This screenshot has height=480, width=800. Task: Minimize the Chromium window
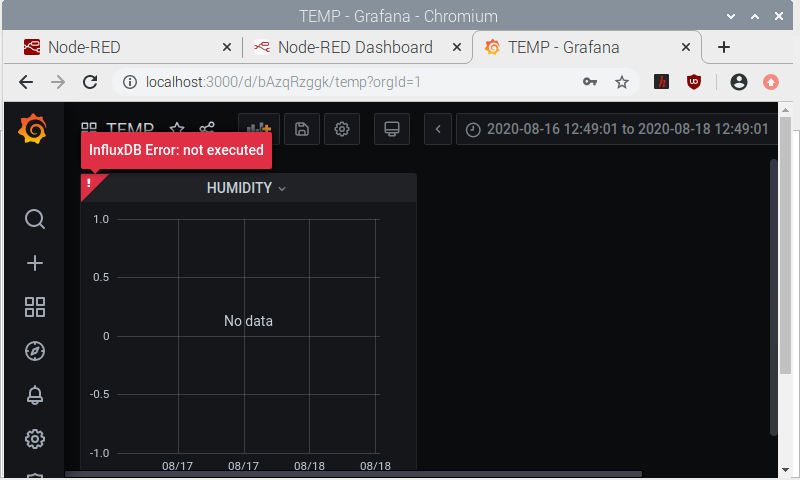[731, 16]
